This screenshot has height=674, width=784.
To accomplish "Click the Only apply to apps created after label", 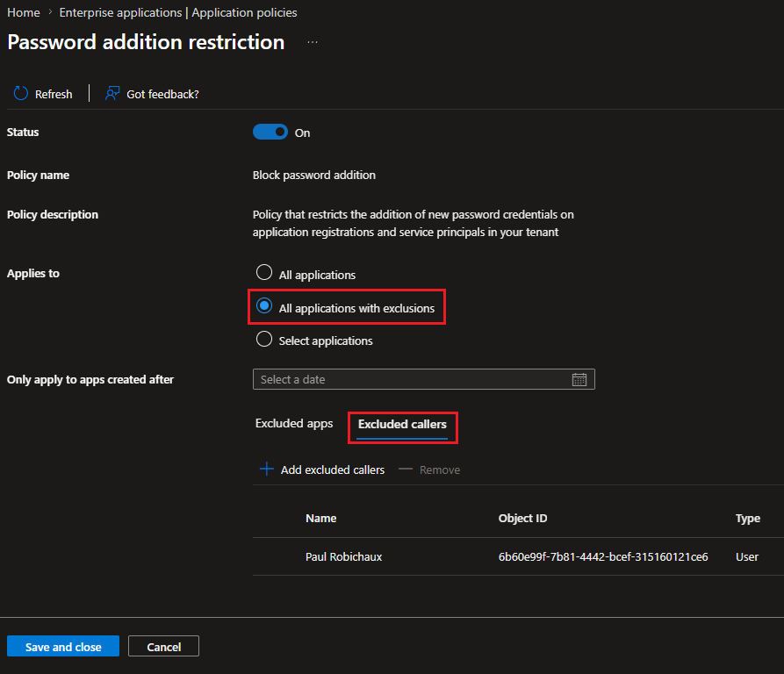I will coord(90,380).
